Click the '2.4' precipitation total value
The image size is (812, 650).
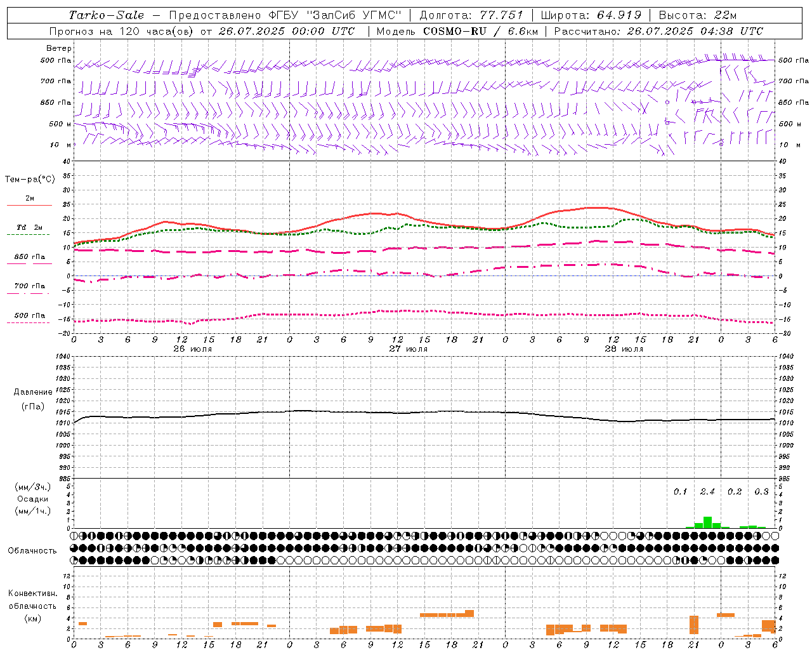tap(707, 492)
